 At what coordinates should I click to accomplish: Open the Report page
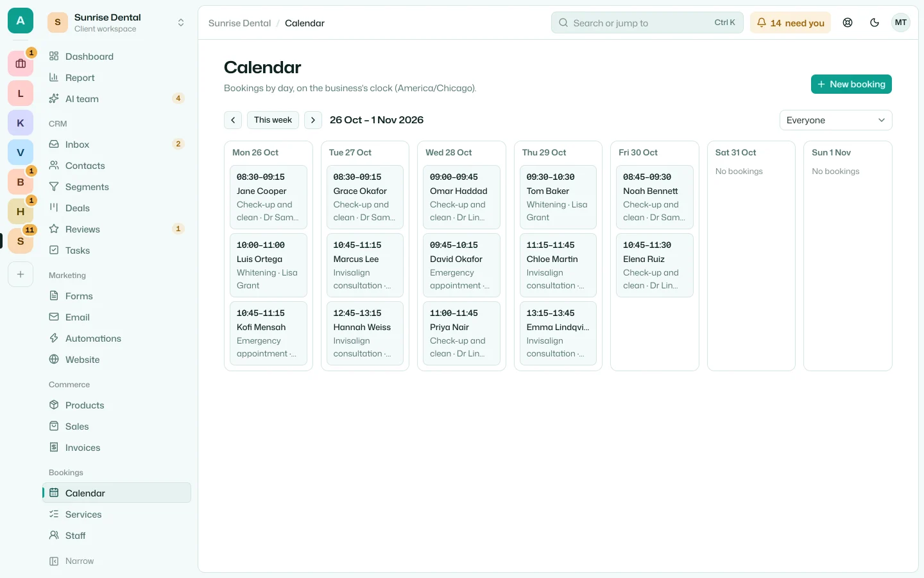(117, 78)
